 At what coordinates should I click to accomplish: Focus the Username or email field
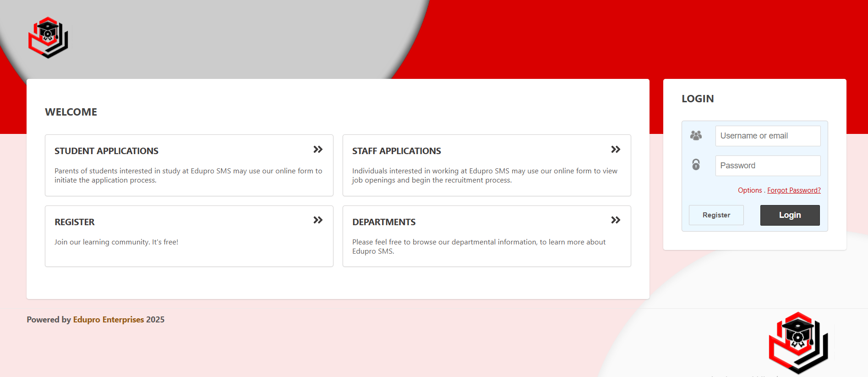[768, 136]
